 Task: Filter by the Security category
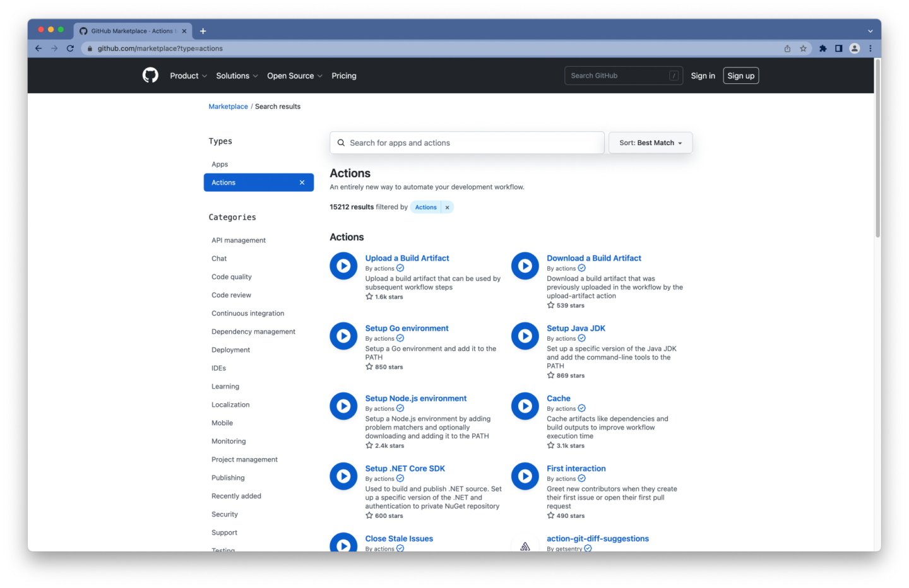[225, 515]
